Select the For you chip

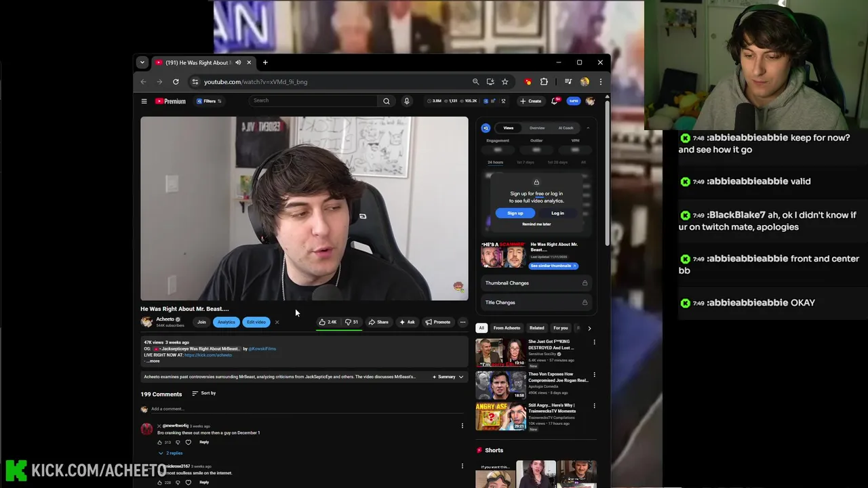[560, 328]
